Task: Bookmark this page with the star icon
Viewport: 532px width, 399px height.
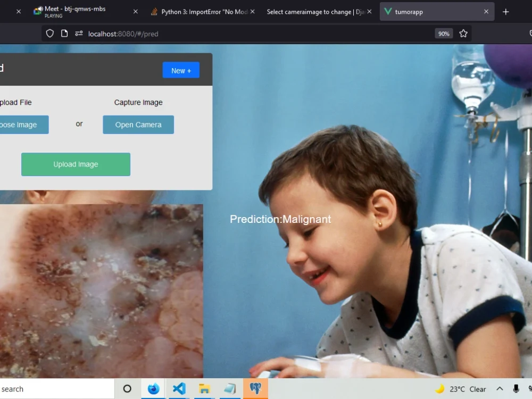Action: (x=463, y=34)
